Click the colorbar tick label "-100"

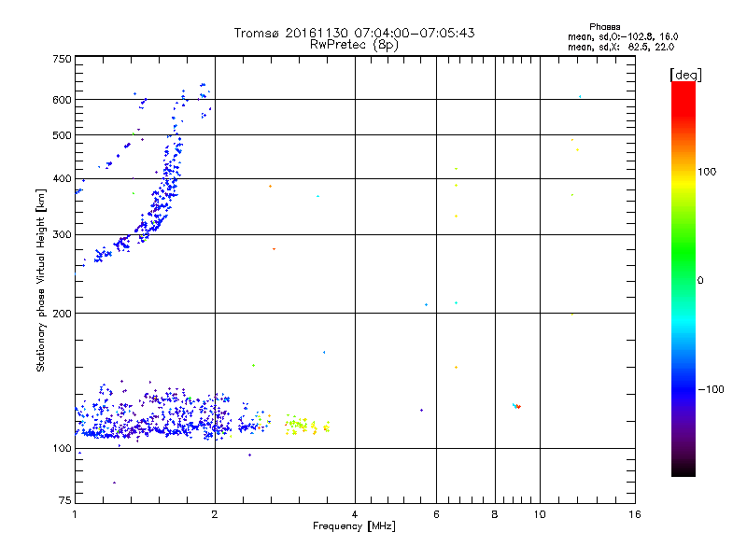(x=711, y=389)
